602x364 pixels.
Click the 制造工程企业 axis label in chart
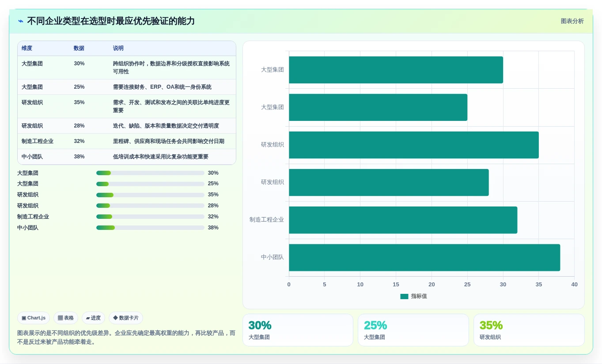pyautogui.click(x=267, y=220)
